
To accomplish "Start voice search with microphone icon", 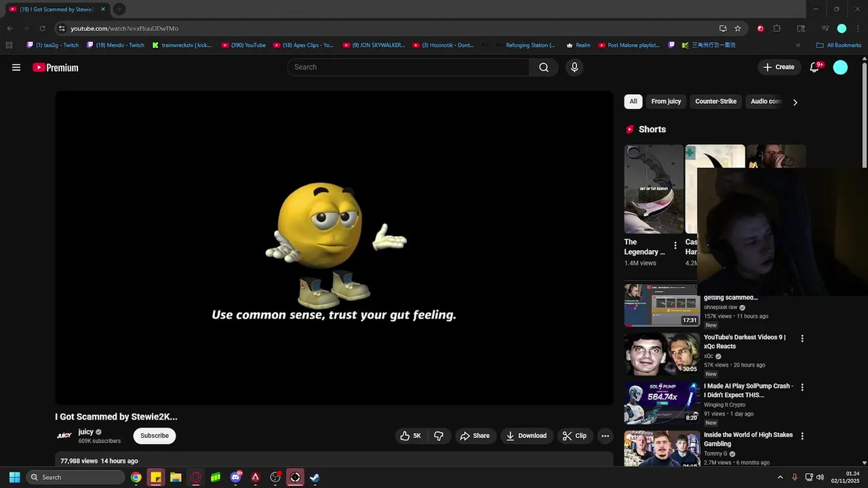I will coord(574,67).
